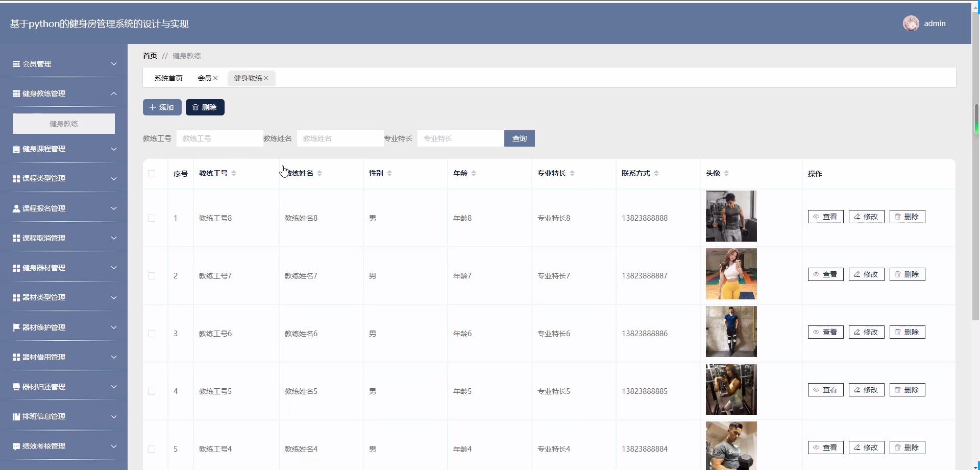Click the 健身教练管理 grid icon

(16, 93)
